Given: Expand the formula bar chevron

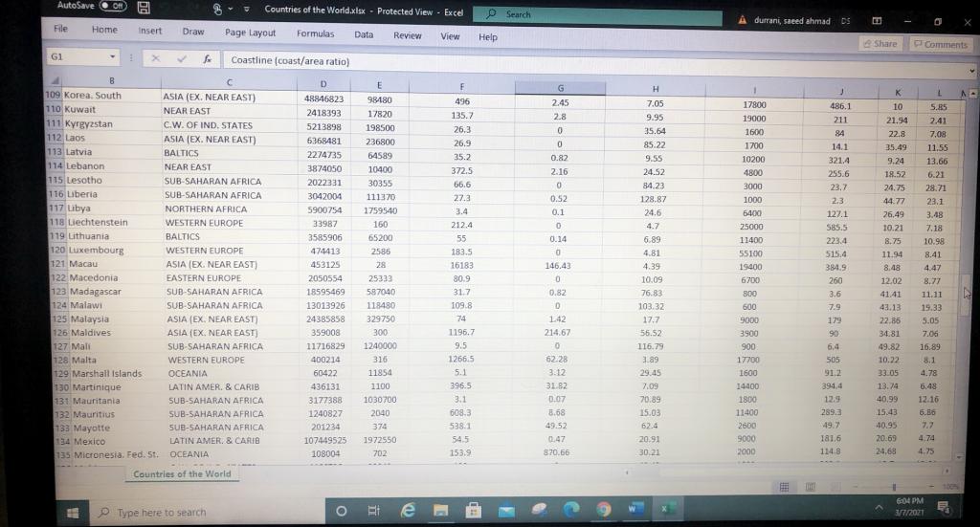Looking at the screenshot, I should click(972, 71).
